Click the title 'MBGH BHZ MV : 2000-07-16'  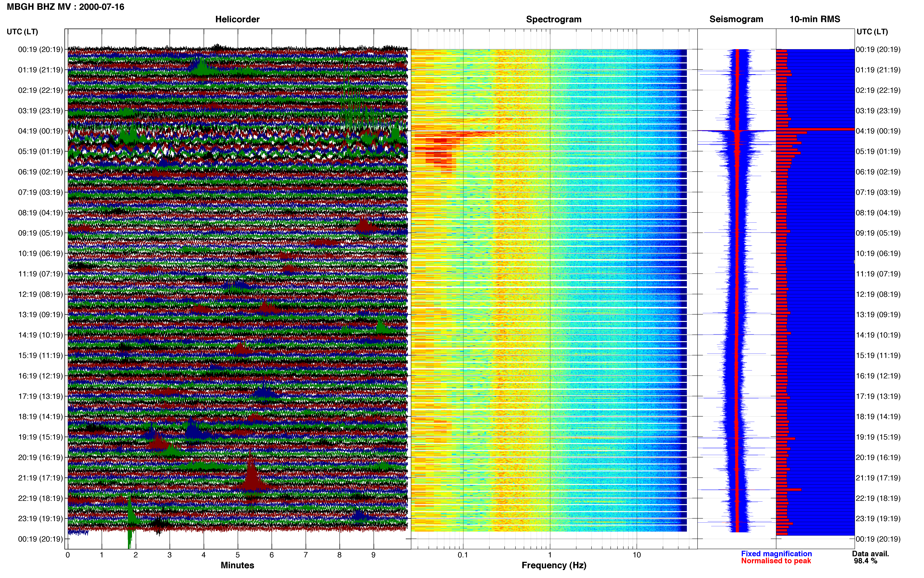click(65, 7)
